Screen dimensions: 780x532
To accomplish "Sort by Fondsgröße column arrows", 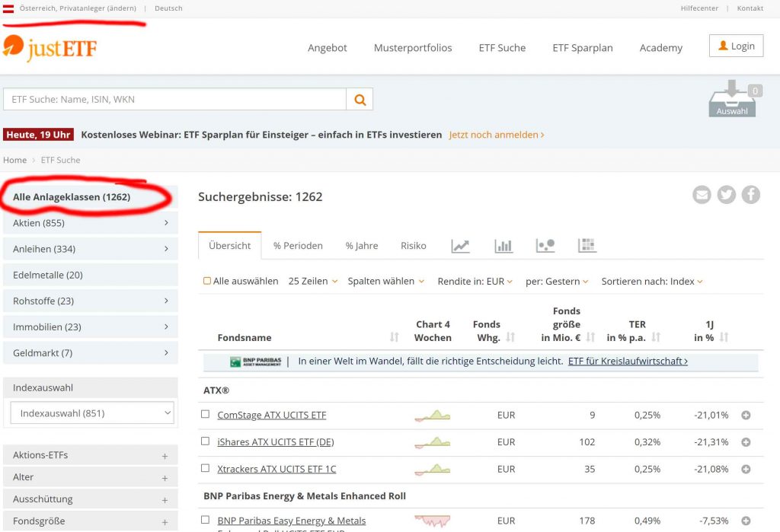I will click(590, 337).
